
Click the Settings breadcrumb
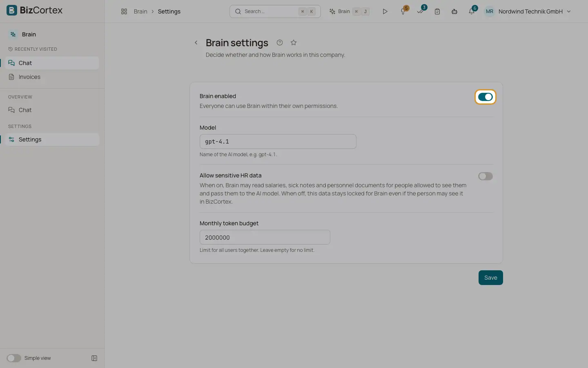point(169,11)
